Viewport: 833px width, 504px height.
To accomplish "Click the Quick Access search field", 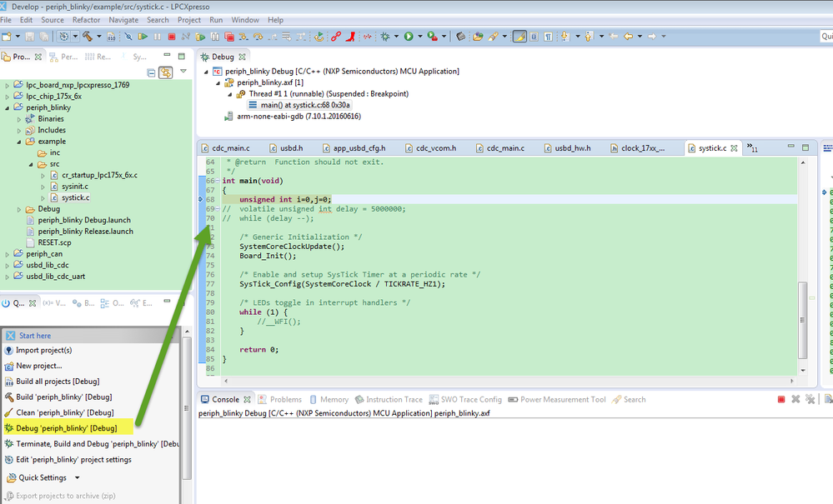I will (826, 36).
